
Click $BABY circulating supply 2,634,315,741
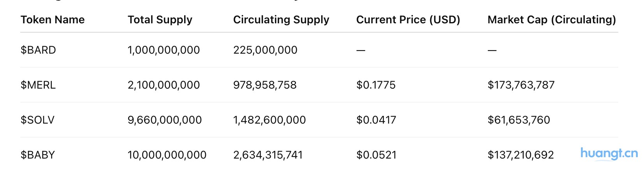tap(268, 155)
